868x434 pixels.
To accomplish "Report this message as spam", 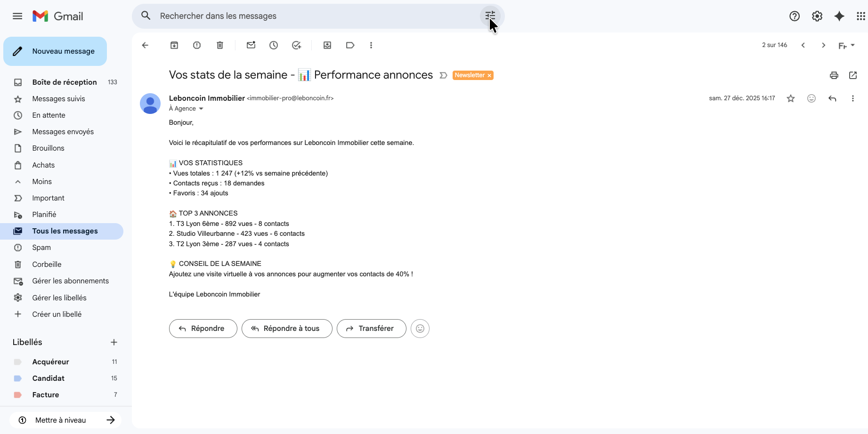I will (x=197, y=45).
